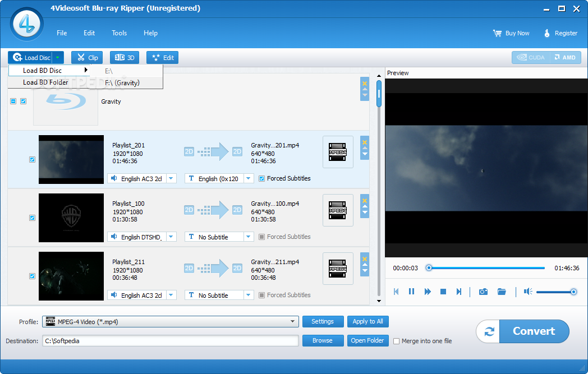Jump to next chapter in preview
Viewport: 588px width, 374px height.
(x=458, y=292)
